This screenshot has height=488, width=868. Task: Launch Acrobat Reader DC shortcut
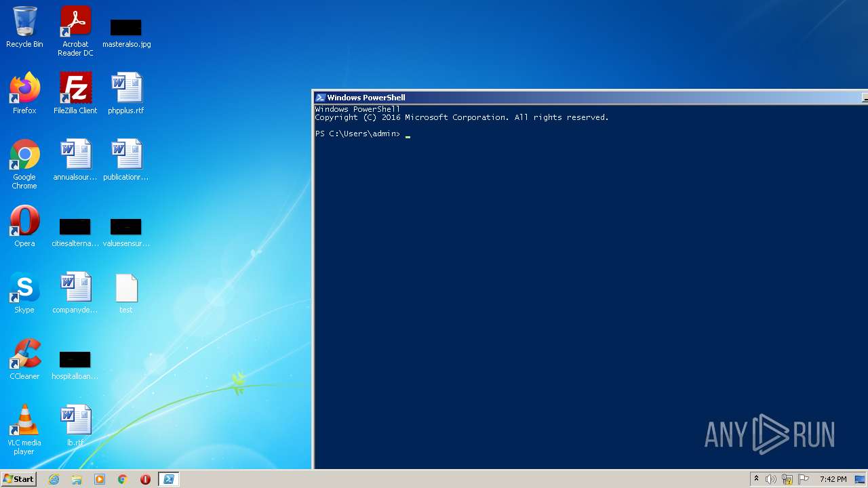click(75, 31)
